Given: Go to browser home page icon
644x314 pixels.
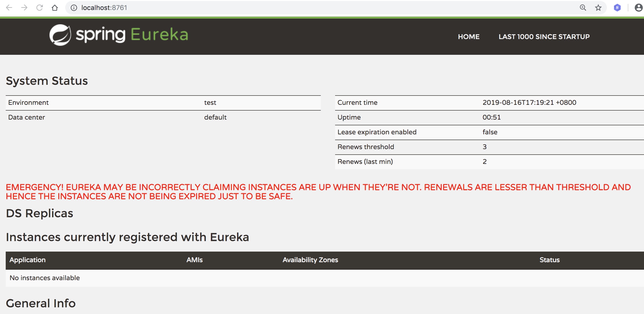Looking at the screenshot, I should [x=55, y=8].
